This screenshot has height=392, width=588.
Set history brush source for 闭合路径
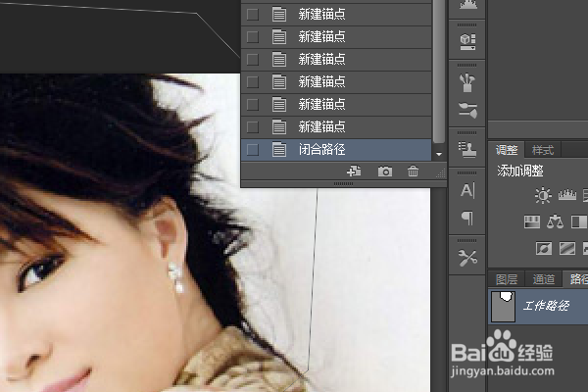click(x=253, y=150)
